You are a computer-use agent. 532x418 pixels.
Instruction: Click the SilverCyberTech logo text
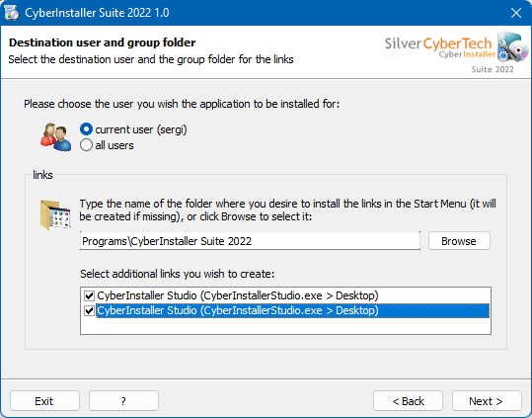click(438, 44)
